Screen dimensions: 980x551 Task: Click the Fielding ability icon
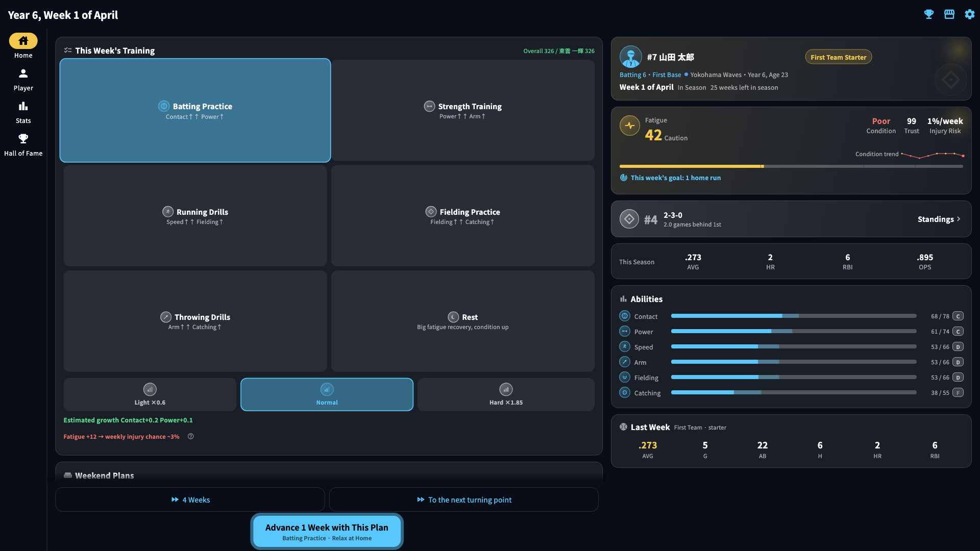[x=625, y=377]
